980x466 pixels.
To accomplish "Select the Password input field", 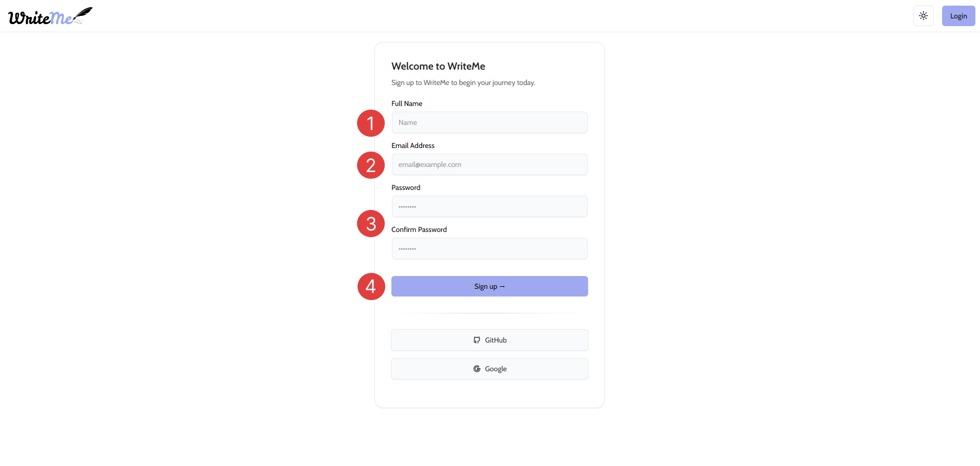I will click(x=489, y=206).
